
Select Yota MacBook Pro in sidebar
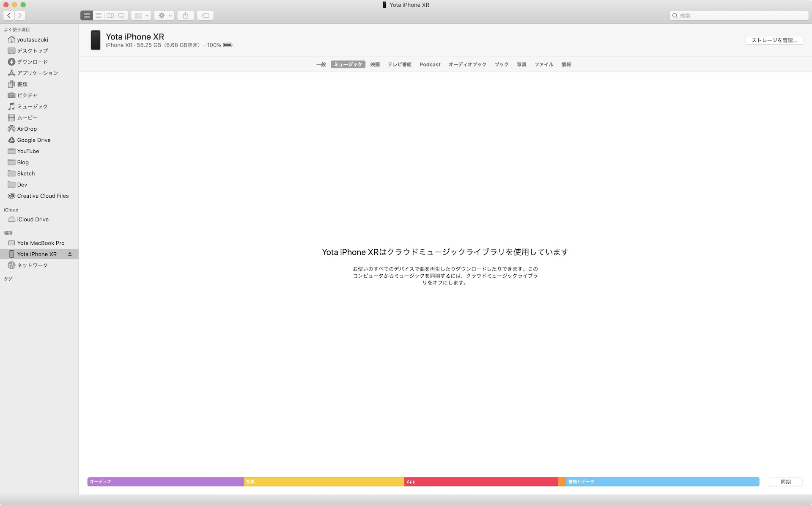(41, 243)
